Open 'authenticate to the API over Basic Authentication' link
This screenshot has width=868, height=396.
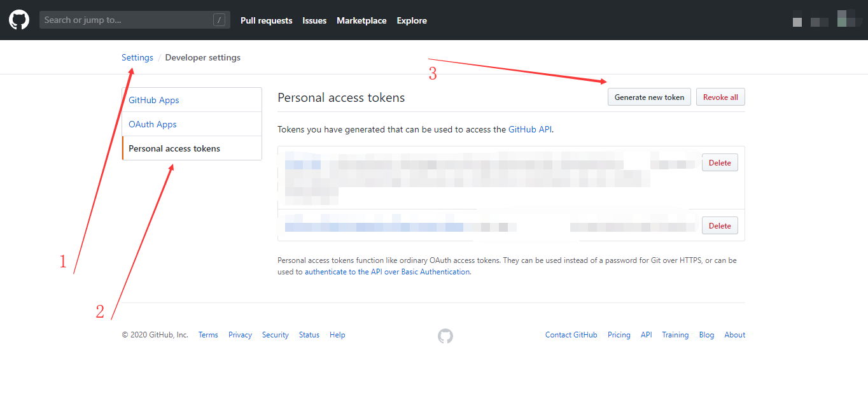(387, 271)
